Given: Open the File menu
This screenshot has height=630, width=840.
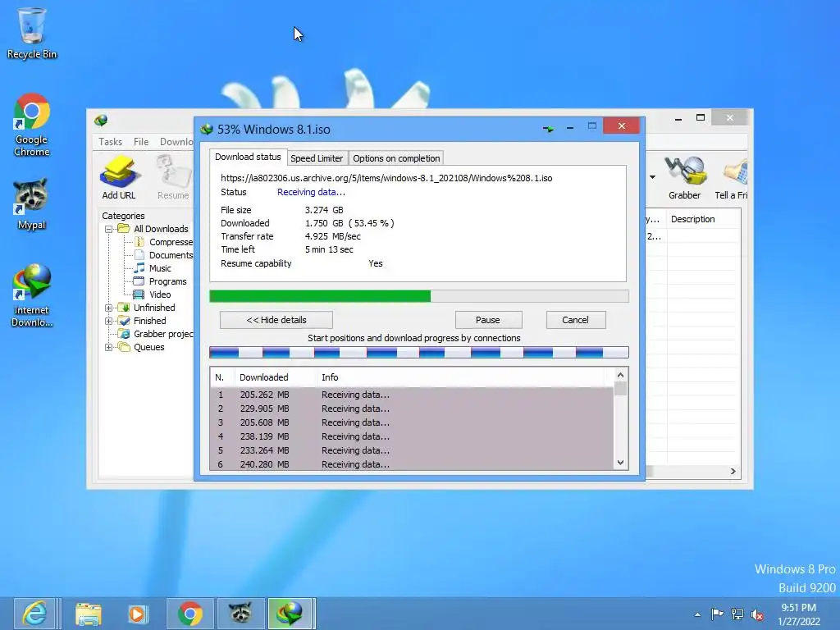Looking at the screenshot, I should point(141,141).
